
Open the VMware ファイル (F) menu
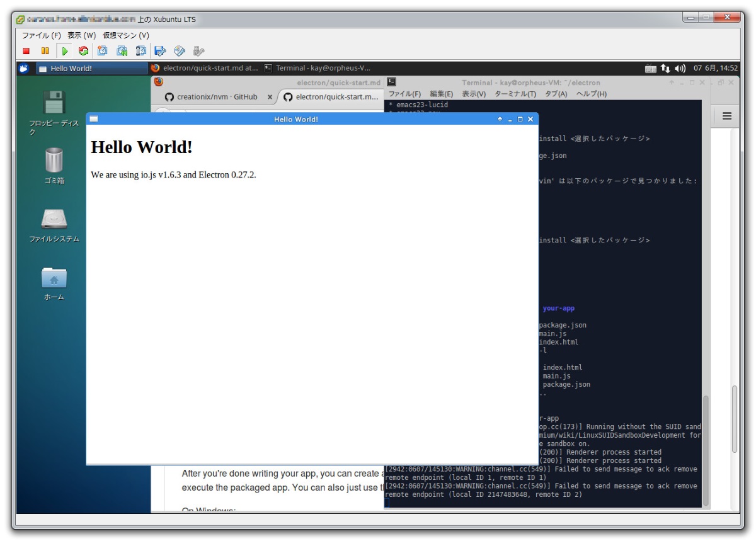tap(42, 35)
